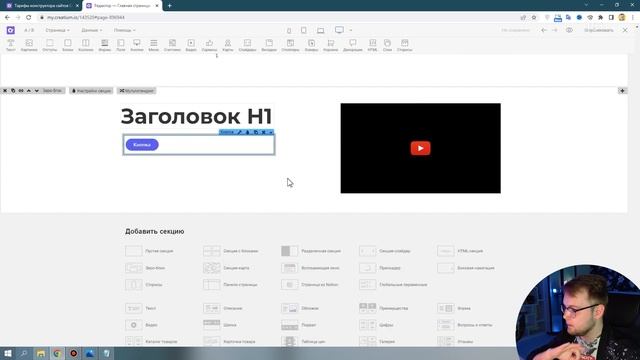Delete section with the X icon
Screen dimensions: 640x360
[5, 91]
